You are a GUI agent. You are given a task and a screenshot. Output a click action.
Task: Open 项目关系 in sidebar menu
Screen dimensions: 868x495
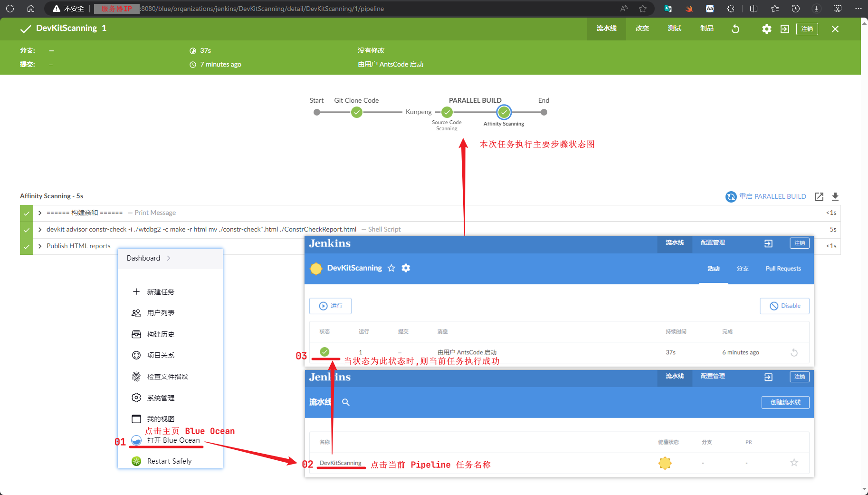click(x=153, y=355)
